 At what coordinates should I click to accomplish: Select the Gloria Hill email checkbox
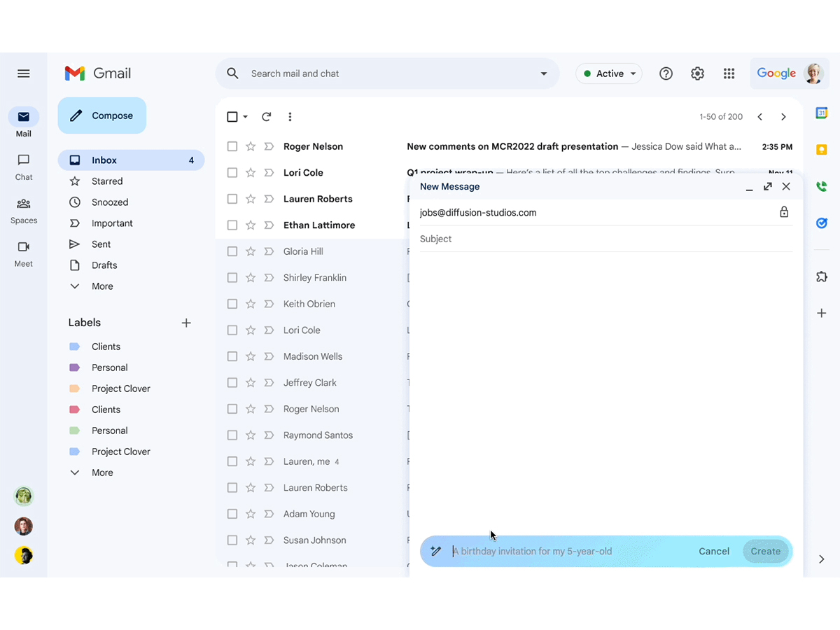coord(232,251)
